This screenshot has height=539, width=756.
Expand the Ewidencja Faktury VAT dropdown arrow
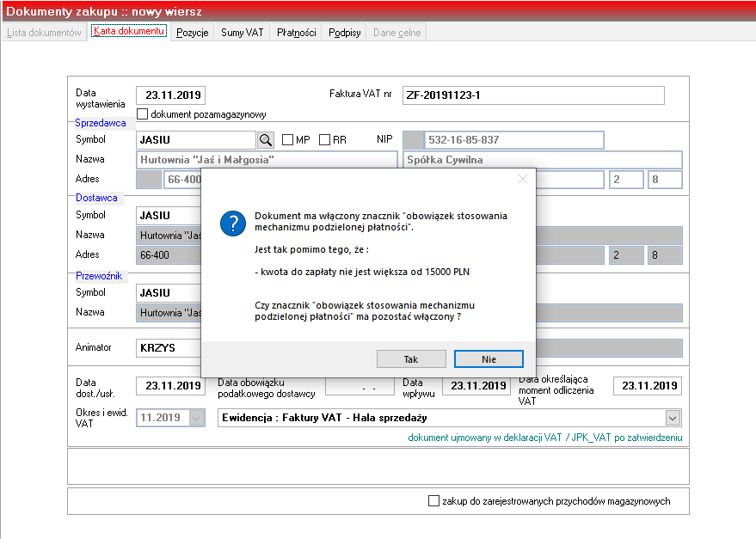click(x=673, y=418)
